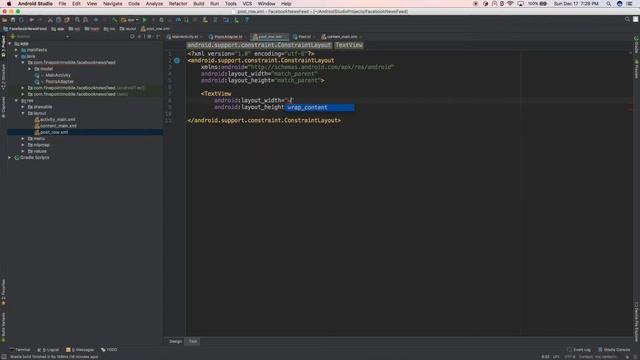640x360 pixels.
Task: Click the Synchronize toolbar icon
Action: pos(21,20)
